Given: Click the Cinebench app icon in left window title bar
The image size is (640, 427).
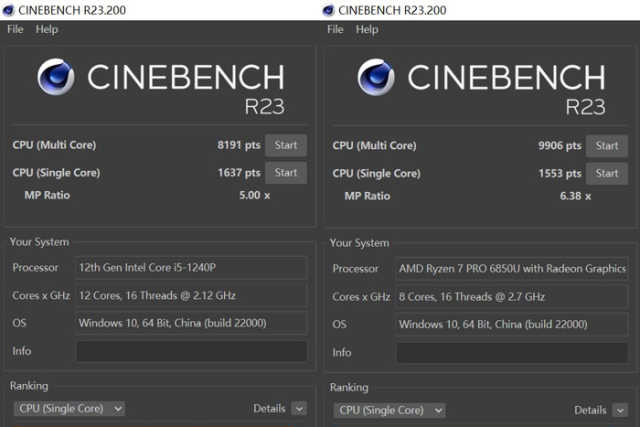Looking at the screenshot, I should pyautogui.click(x=8, y=10).
